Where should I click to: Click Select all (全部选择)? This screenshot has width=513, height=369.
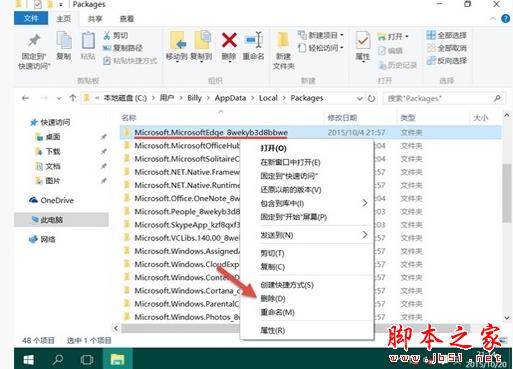tap(447, 35)
